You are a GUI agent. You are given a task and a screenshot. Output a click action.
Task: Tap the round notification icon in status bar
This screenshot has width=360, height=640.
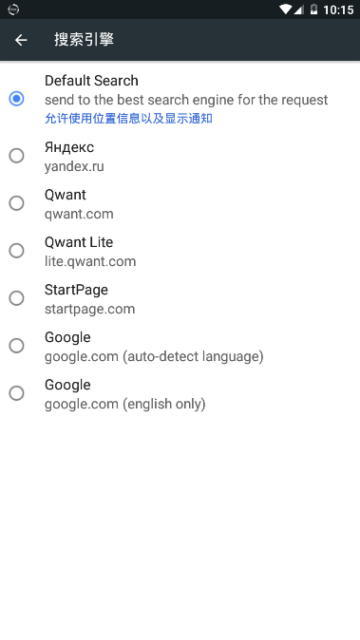click(13, 9)
